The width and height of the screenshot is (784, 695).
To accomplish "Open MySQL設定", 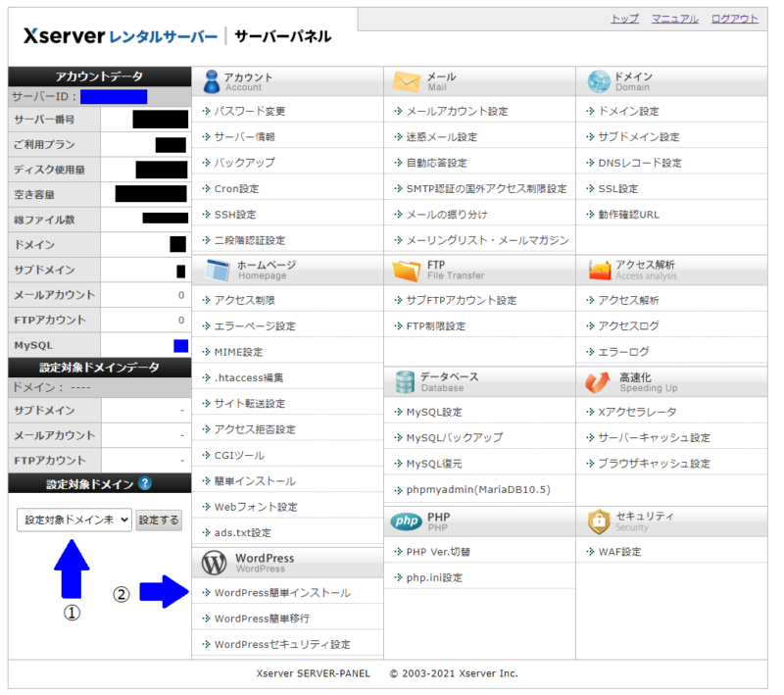I will click(434, 412).
